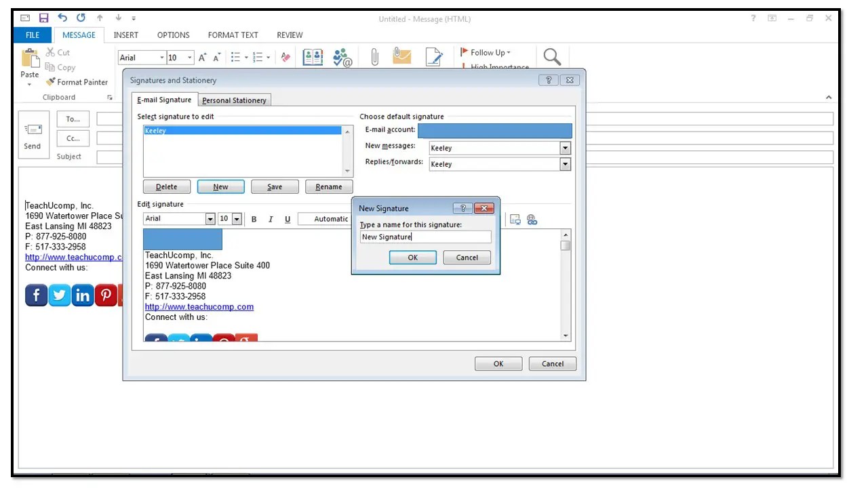Insert a hyperlink in the signature editor
The image size is (868, 488).
[x=532, y=219]
